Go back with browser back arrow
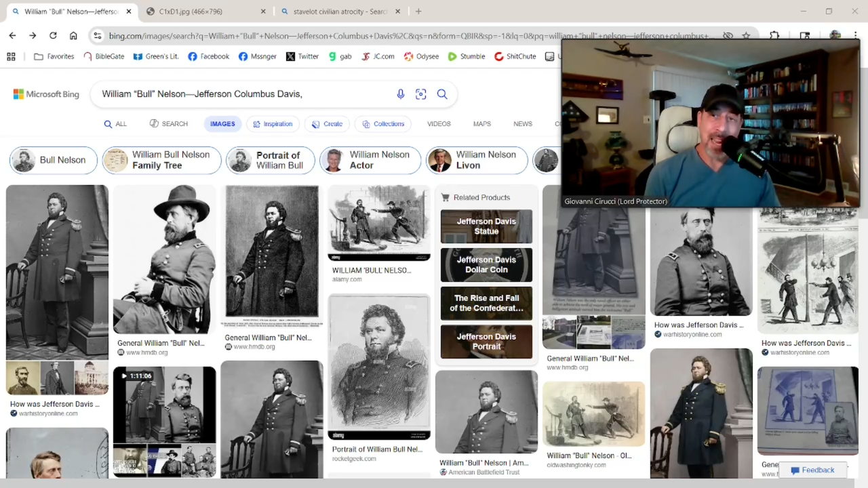This screenshot has height=488, width=868. point(12,35)
